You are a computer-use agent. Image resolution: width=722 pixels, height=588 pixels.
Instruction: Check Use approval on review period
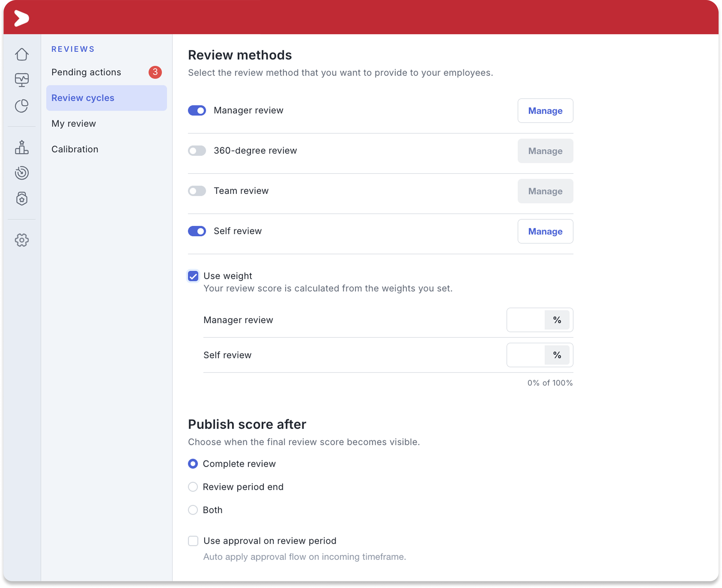(193, 540)
